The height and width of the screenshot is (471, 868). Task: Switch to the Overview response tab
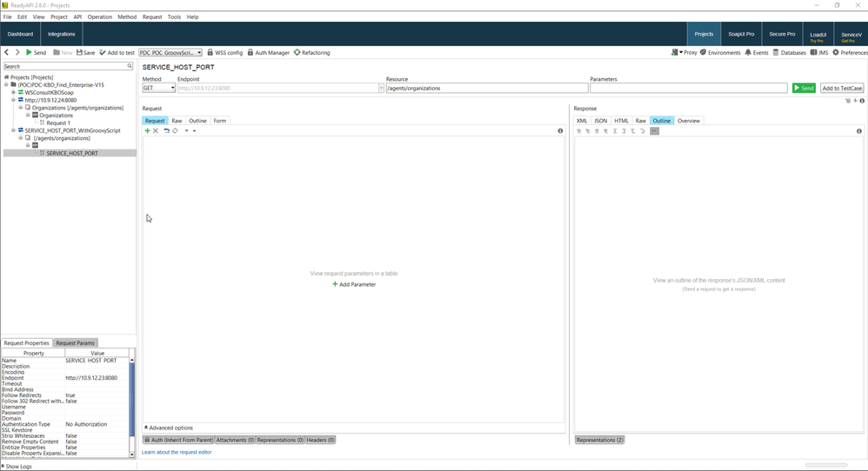(689, 121)
